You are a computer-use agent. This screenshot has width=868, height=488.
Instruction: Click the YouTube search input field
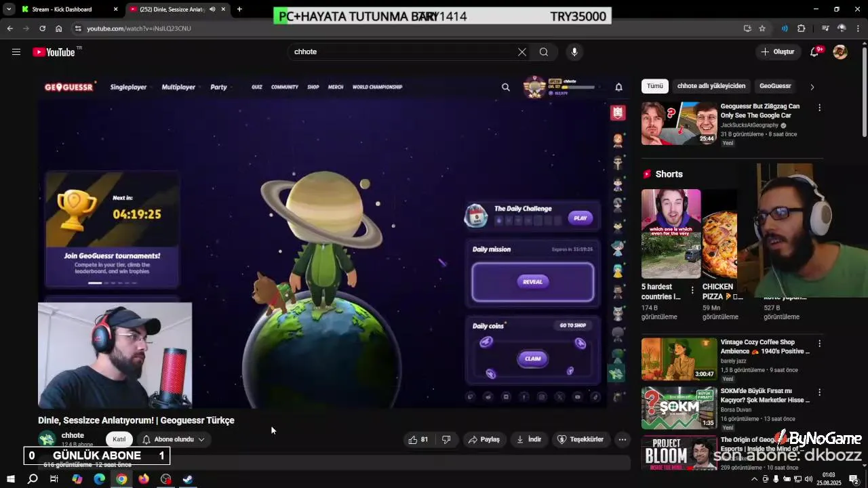403,52
